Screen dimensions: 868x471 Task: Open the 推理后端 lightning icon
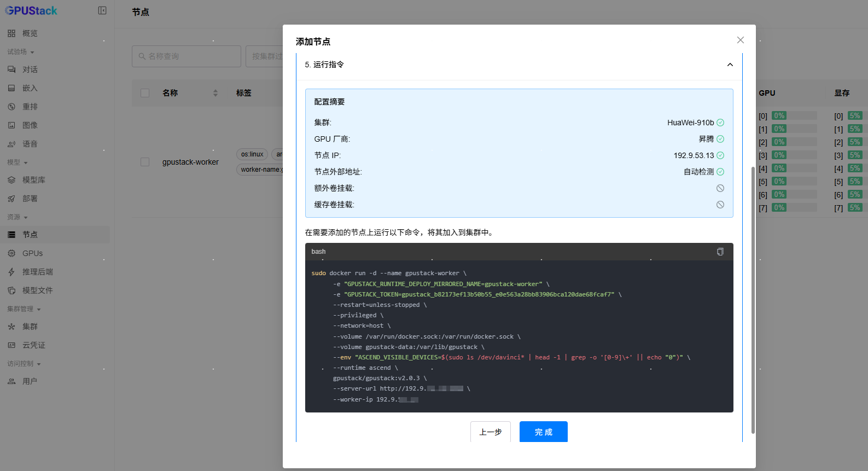click(x=11, y=272)
